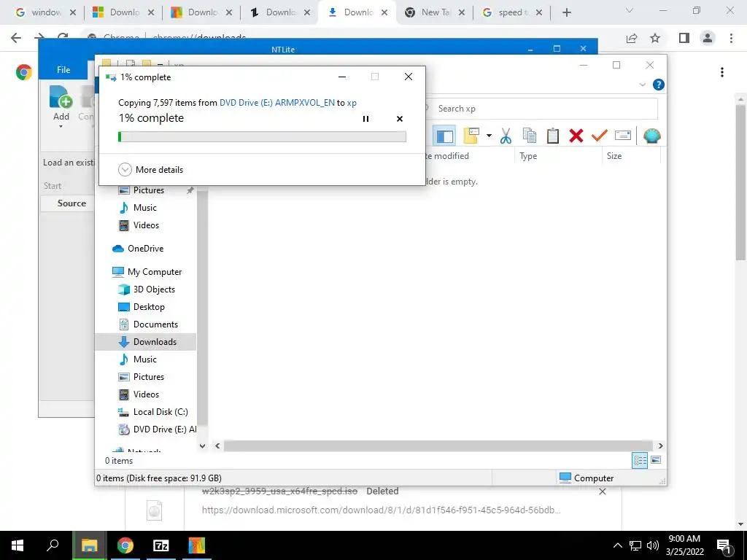Select Local Disk (C:)

pyautogui.click(x=160, y=412)
